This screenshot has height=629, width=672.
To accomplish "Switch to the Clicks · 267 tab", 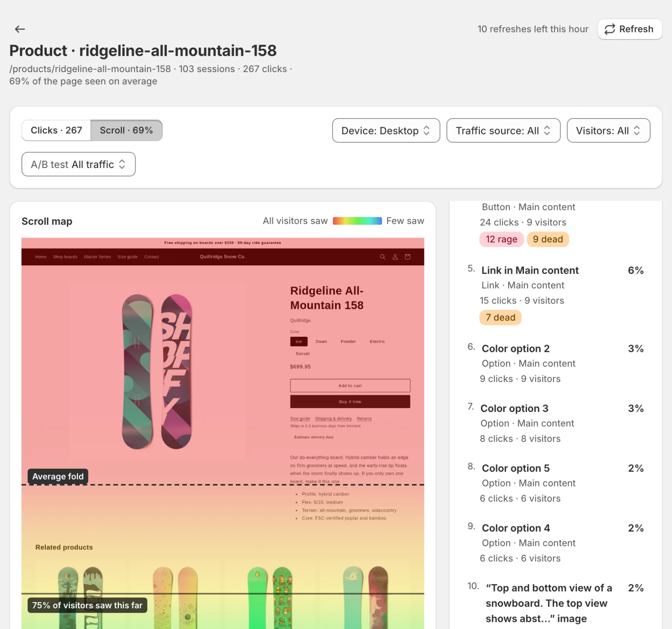I will pyautogui.click(x=56, y=130).
